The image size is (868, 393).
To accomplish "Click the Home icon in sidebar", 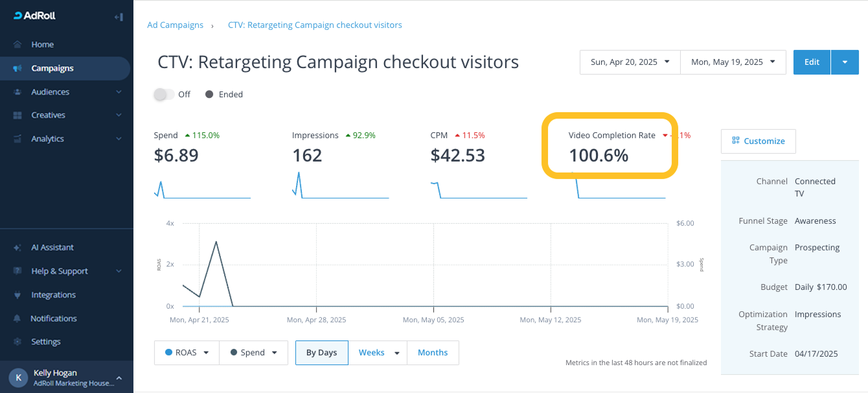I will [x=17, y=45].
